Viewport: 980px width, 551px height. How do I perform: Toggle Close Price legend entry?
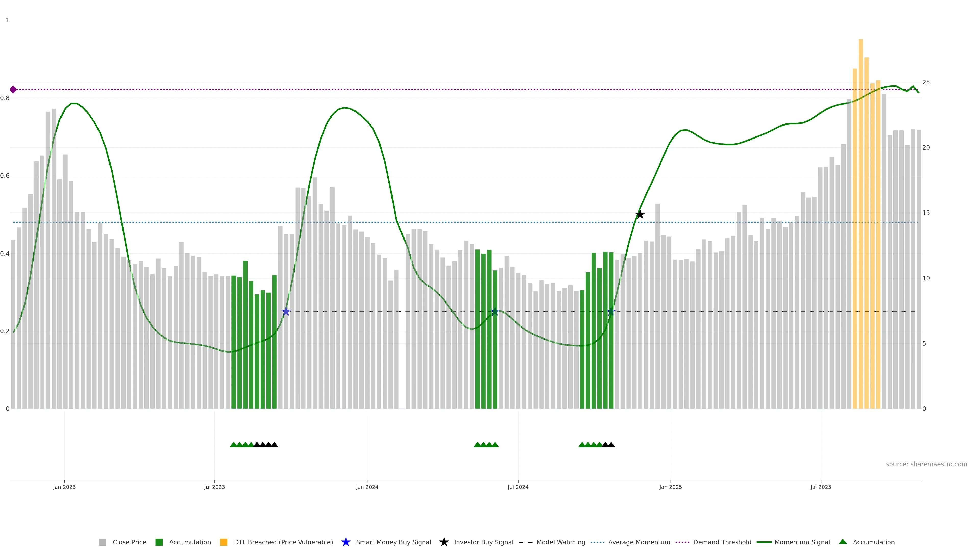click(x=129, y=542)
